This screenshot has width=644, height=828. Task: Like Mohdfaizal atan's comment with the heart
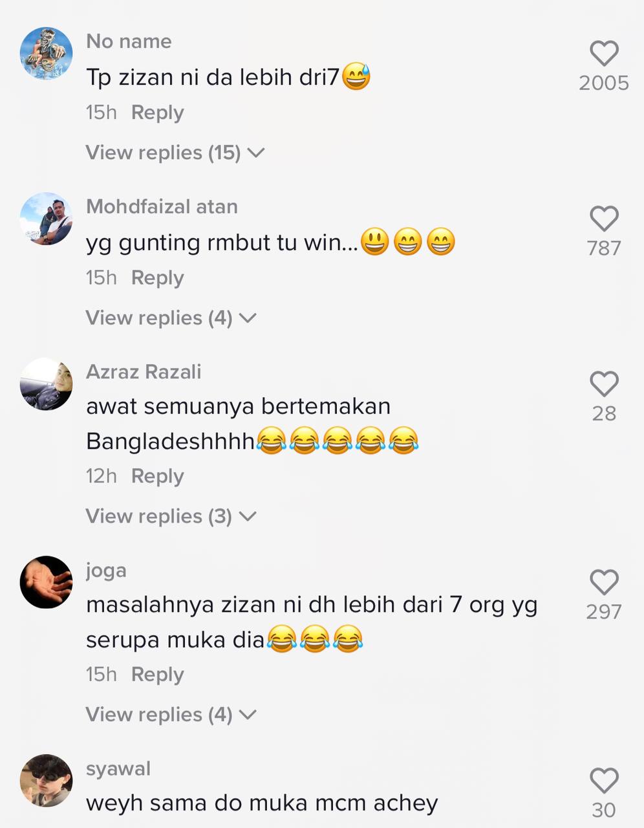coord(604,219)
